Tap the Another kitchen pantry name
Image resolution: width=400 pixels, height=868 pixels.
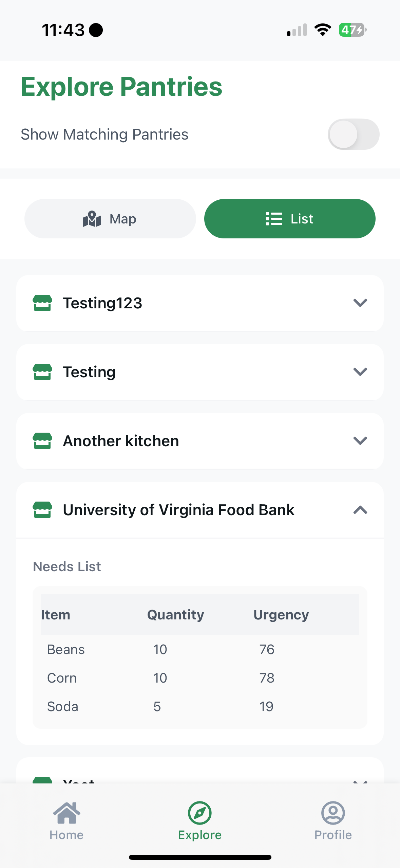tap(121, 441)
